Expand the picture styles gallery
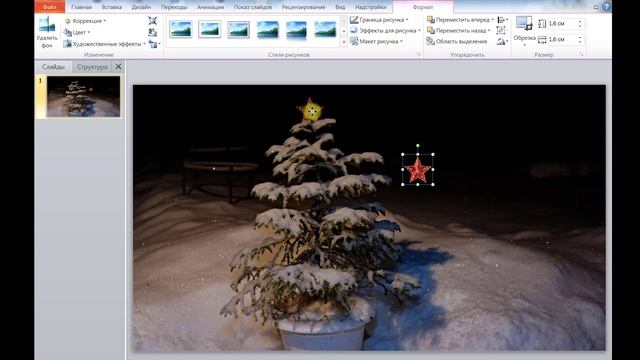The image size is (640, 360). pyautogui.click(x=344, y=42)
